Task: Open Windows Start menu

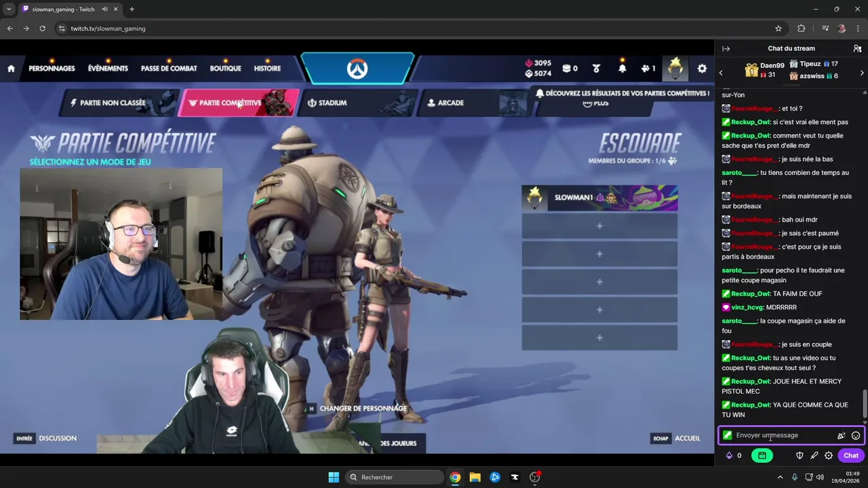Action: click(x=334, y=477)
